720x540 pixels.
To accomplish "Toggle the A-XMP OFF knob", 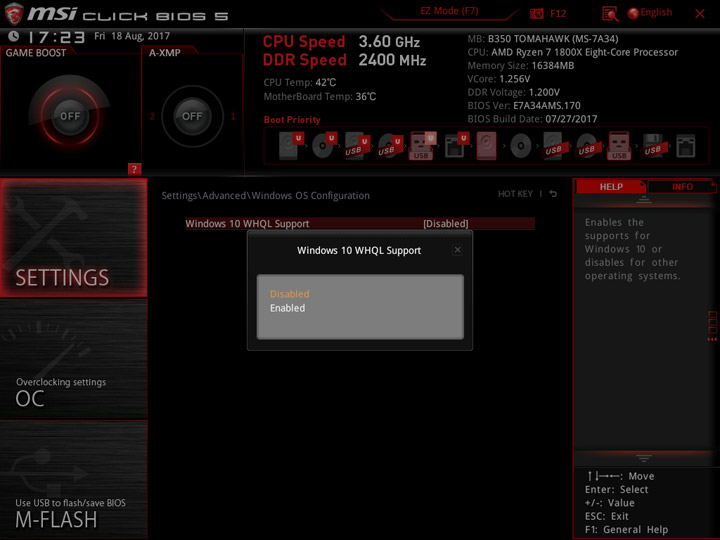I will point(192,116).
